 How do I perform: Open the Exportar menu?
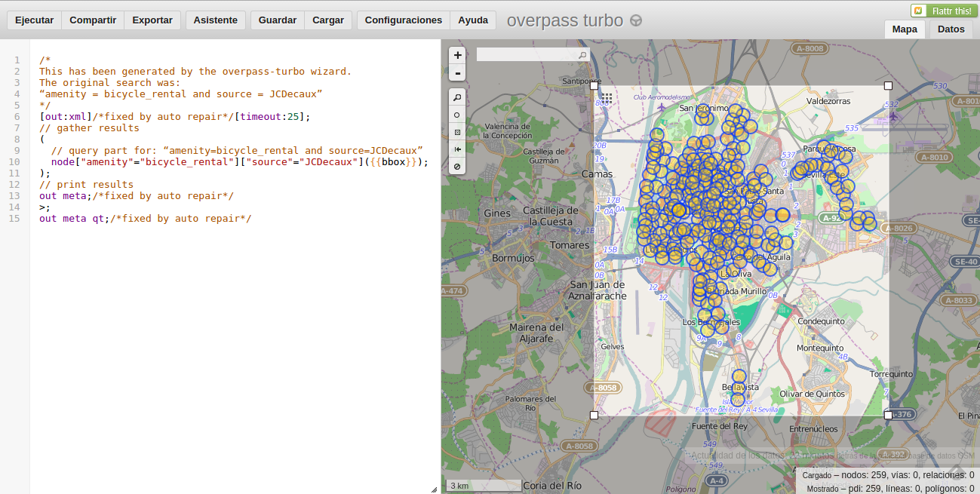coord(152,20)
